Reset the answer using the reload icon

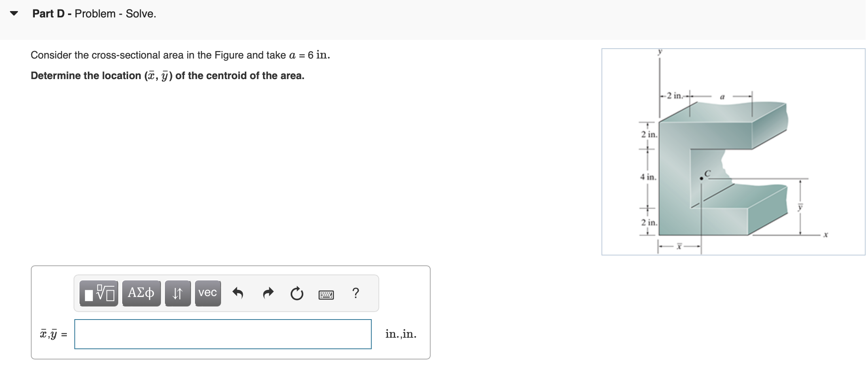point(297,293)
